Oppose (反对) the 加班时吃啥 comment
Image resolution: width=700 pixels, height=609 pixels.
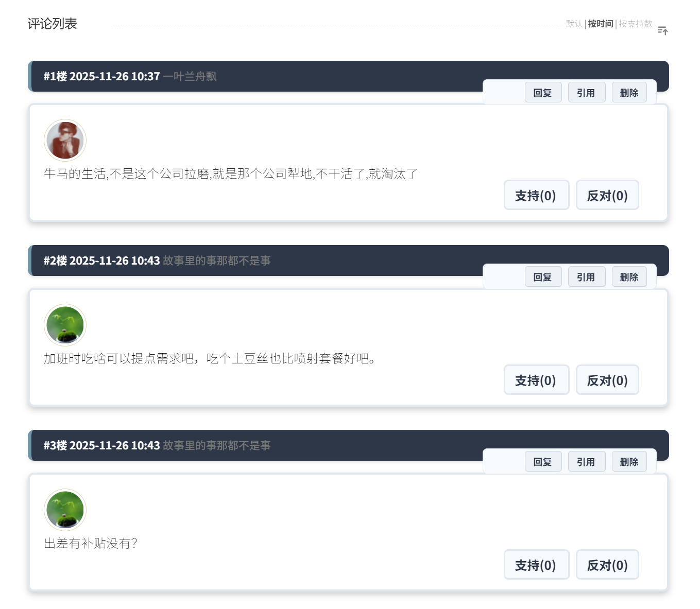607,380
